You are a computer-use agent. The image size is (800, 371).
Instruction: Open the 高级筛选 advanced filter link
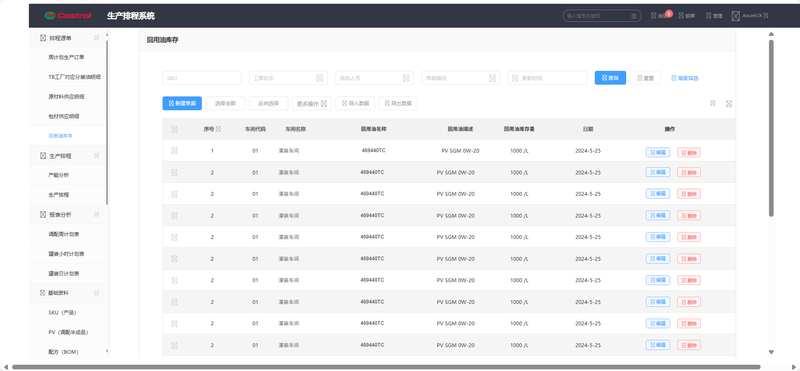click(685, 78)
